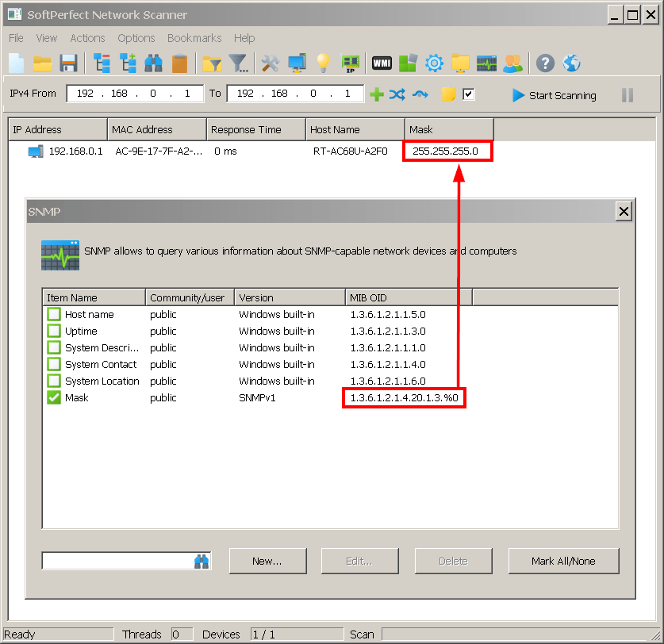Add IP range with green plus icon
Image resolution: width=664 pixels, height=644 pixels.
click(x=377, y=94)
